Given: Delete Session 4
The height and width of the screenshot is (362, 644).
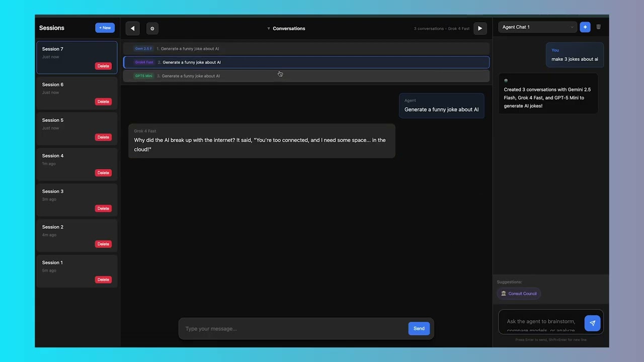Looking at the screenshot, I should (103, 173).
